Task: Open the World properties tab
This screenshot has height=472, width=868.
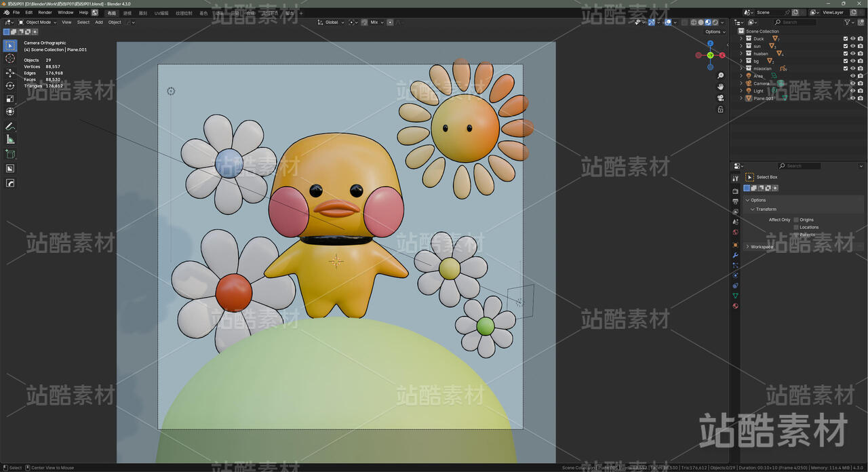Action: (735, 232)
